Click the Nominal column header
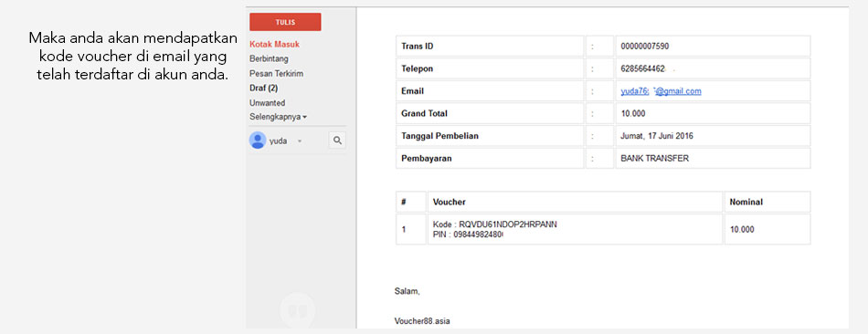Image resolution: width=868 pixels, height=334 pixels. pyautogui.click(x=746, y=203)
